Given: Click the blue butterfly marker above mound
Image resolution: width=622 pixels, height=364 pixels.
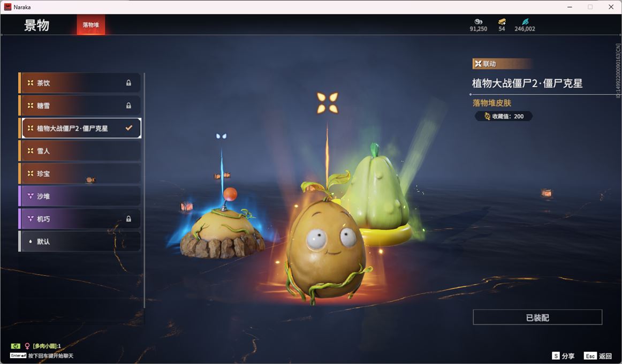Looking at the screenshot, I should pyautogui.click(x=222, y=136).
